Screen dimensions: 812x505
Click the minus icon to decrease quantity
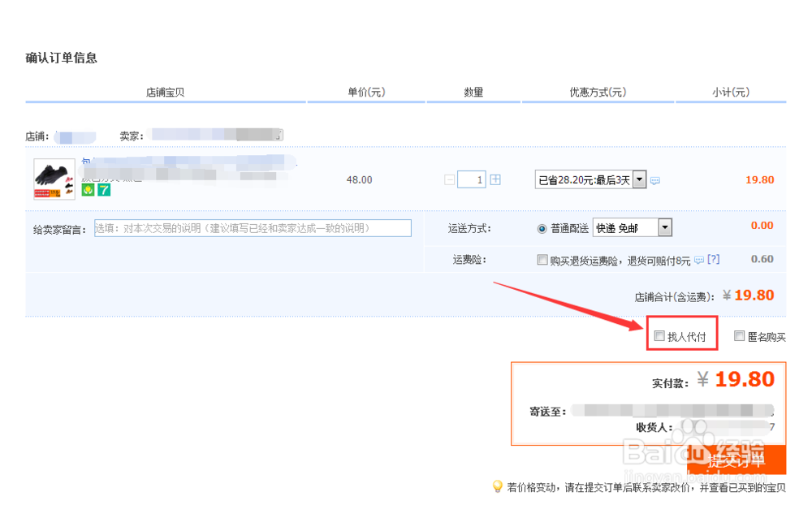[x=449, y=179]
